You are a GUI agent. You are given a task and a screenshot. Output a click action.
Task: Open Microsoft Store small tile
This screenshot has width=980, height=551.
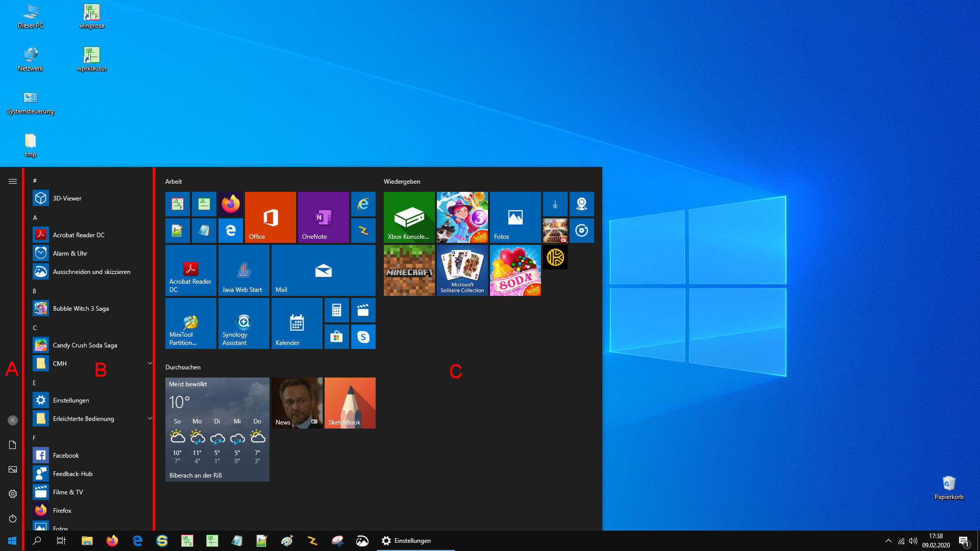(x=337, y=337)
